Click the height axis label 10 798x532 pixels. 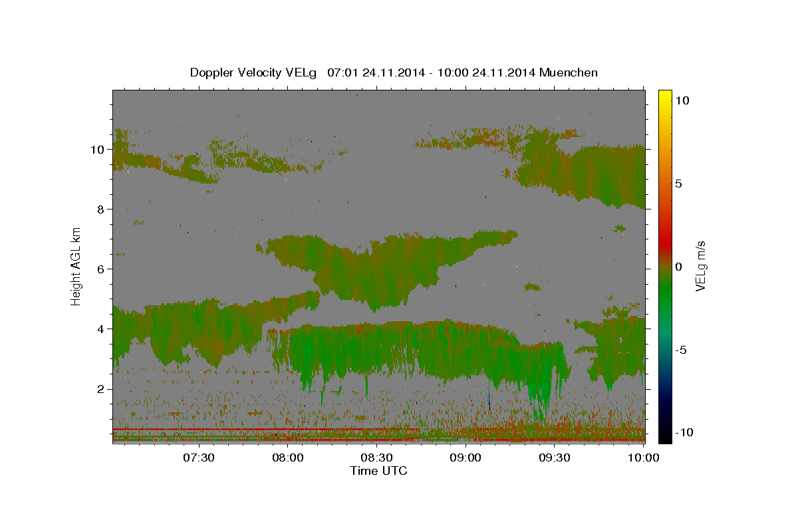click(97, 150)
